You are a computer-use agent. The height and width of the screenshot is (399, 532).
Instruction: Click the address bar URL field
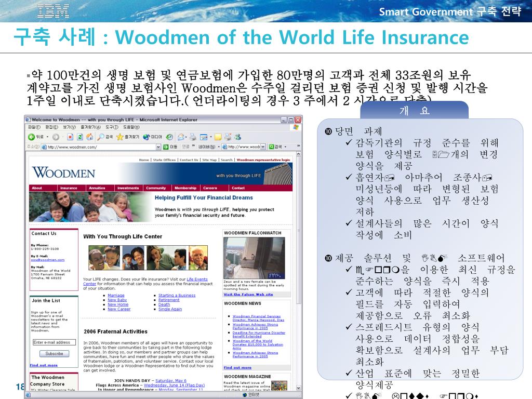101,147
